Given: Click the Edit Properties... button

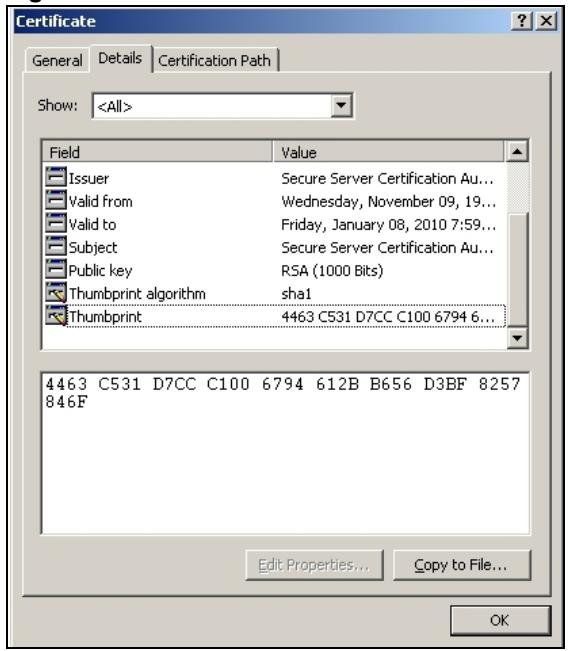Looking at the screenshot, I should pyautogui.click(x=314, y=565).
